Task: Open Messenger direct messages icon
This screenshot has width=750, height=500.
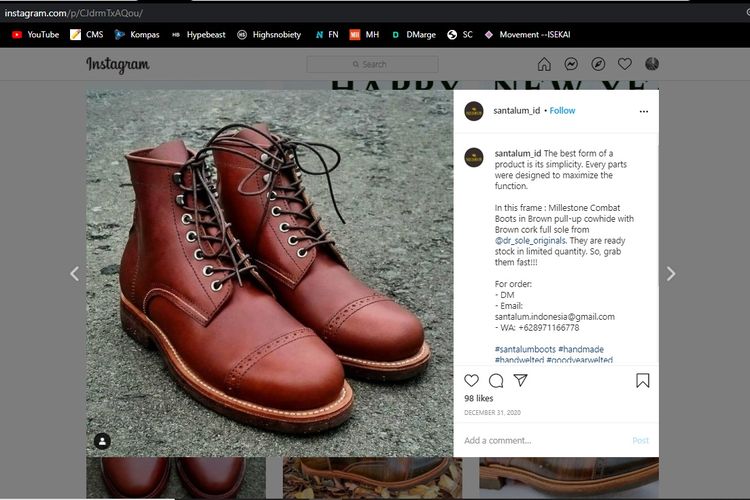Action: pos(571,64)
